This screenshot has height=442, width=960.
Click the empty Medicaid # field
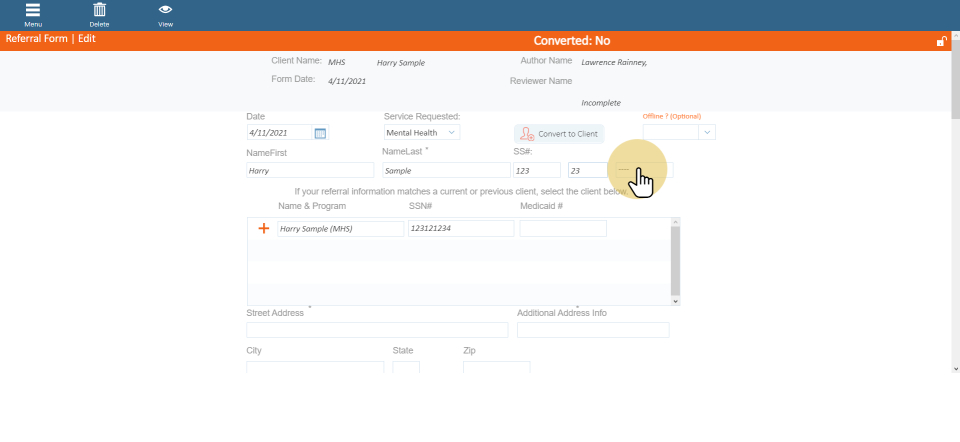click(563, 229)
